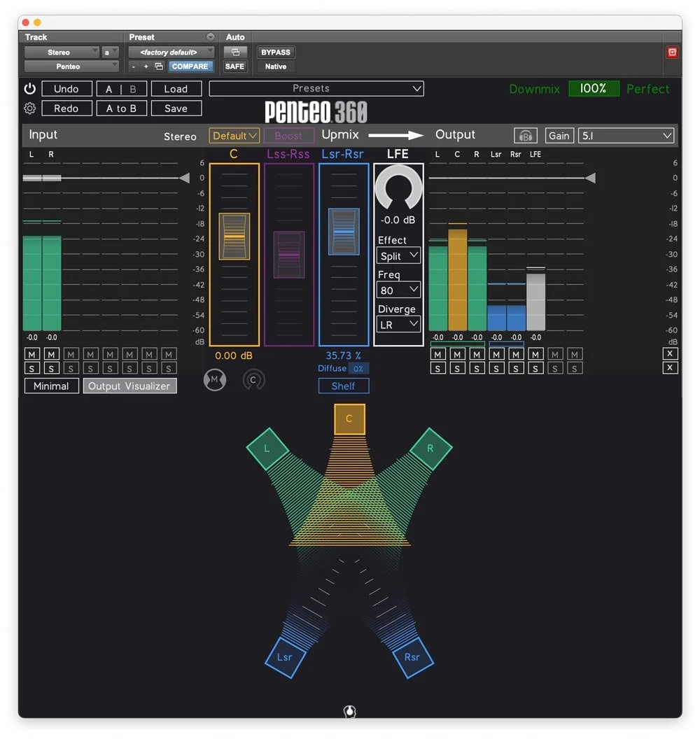
Task: Open the Auto automation enable window icon
Action: 235,52
